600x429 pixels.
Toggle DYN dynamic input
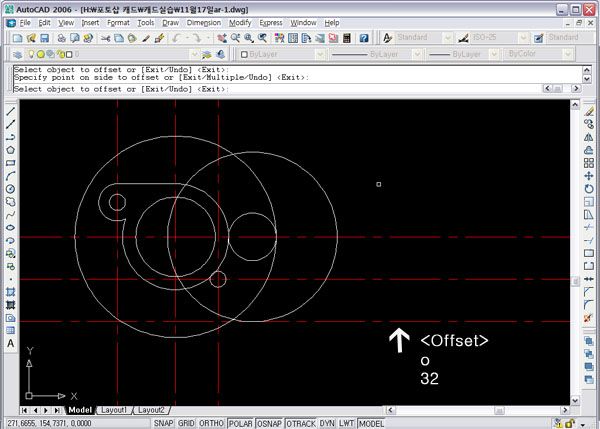pos(327,424)
